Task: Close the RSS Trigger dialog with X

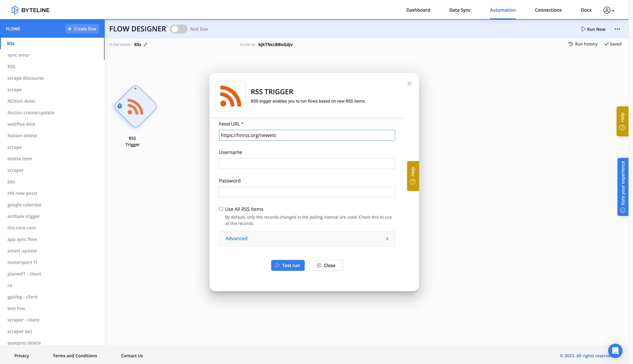Action: 409,83
